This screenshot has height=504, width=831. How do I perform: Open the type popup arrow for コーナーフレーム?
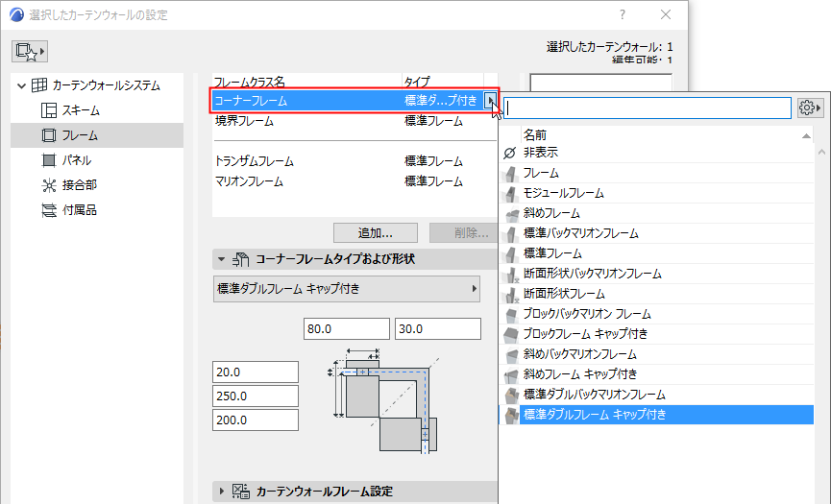pyautogui.click(x=490, y=101)
